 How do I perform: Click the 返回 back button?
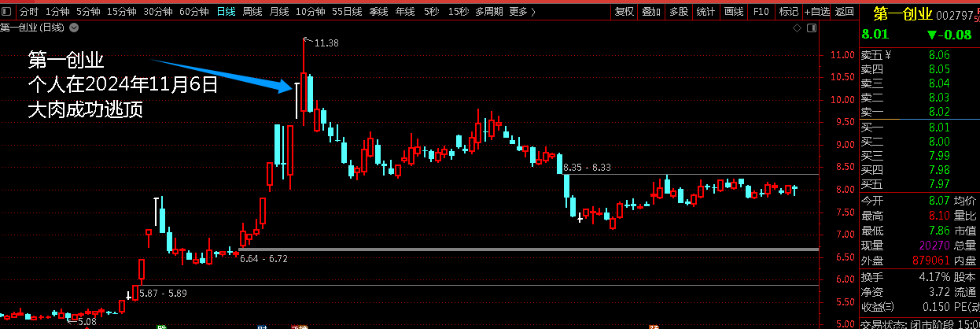coord(845,12)
